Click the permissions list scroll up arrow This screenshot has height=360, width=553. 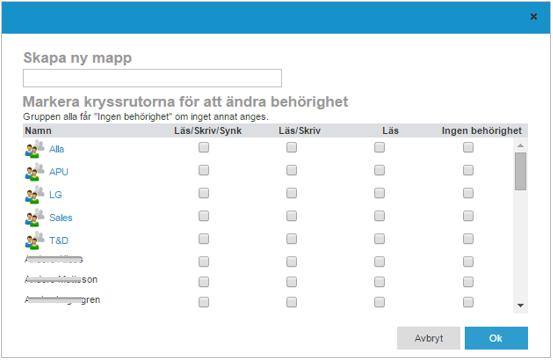[x=521, y=145]
